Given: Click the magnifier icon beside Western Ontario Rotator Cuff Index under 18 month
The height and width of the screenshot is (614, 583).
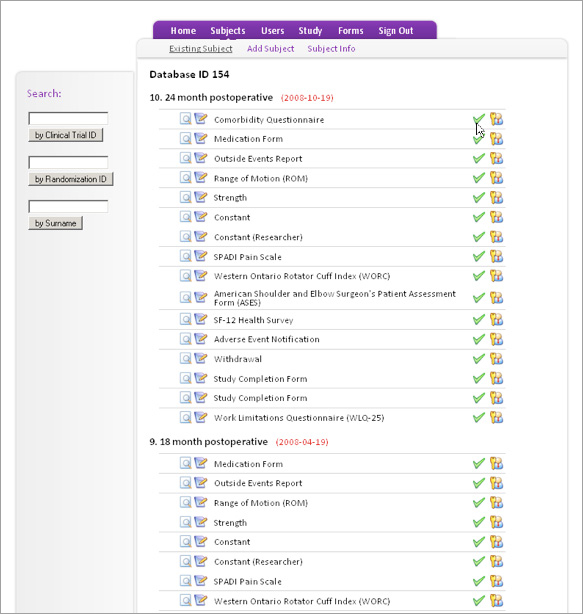Looking at the screenshot, I should click(186, 600).
